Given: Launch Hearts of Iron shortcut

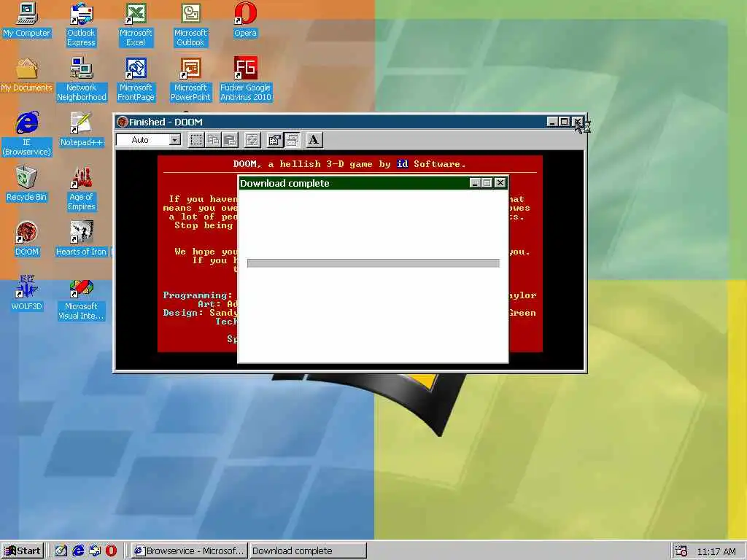Looking at the screenshot, I should pyautogui.click(x=82, y=239).
